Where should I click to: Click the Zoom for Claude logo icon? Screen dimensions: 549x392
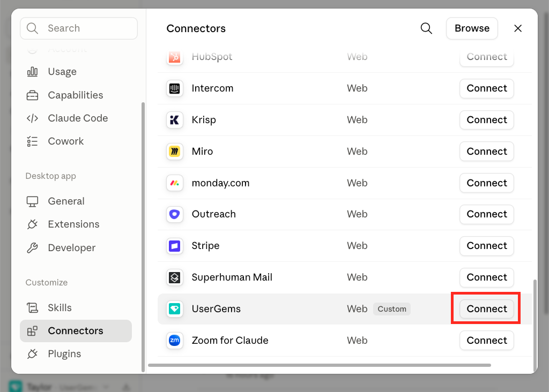[174, 340]
